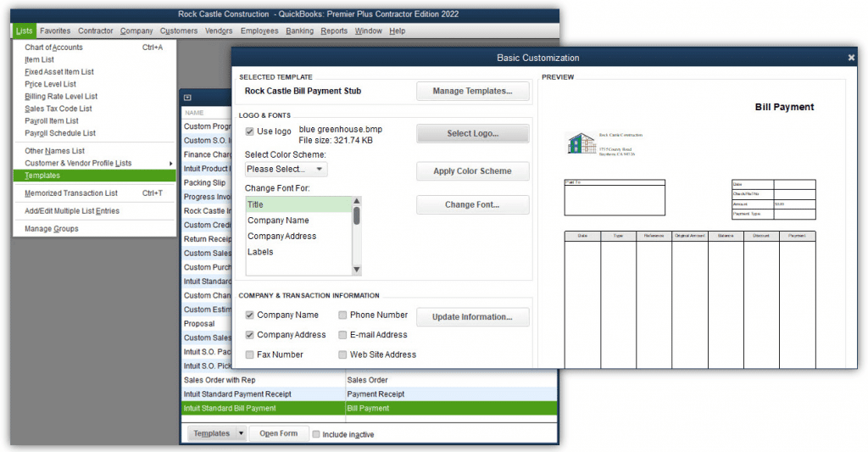Select Intuit Standard Bill Payment template row
Image resolution: width=868 pixels, height=452 pixels.
369,408
